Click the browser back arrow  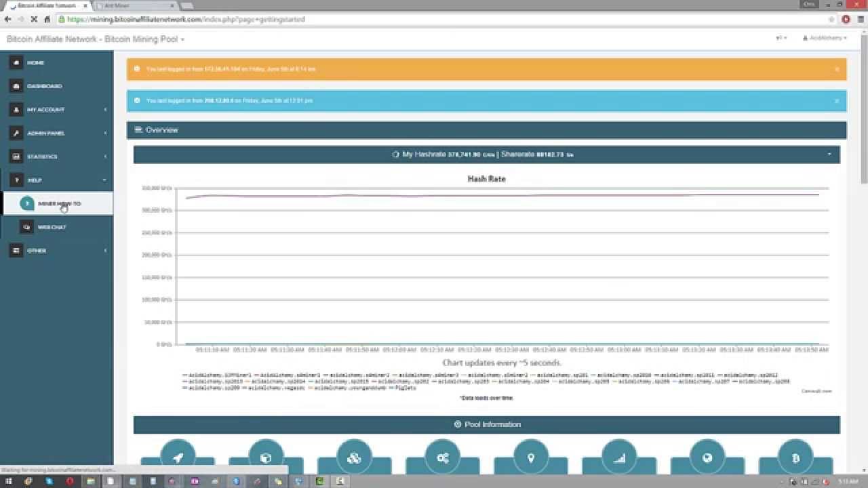pyautogui.click(x=7, y=19)
